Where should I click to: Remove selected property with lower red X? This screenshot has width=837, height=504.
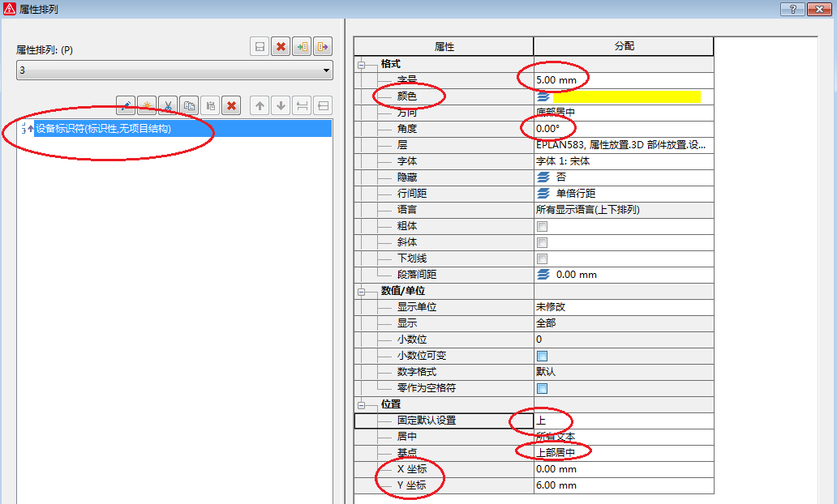(231, 105)
